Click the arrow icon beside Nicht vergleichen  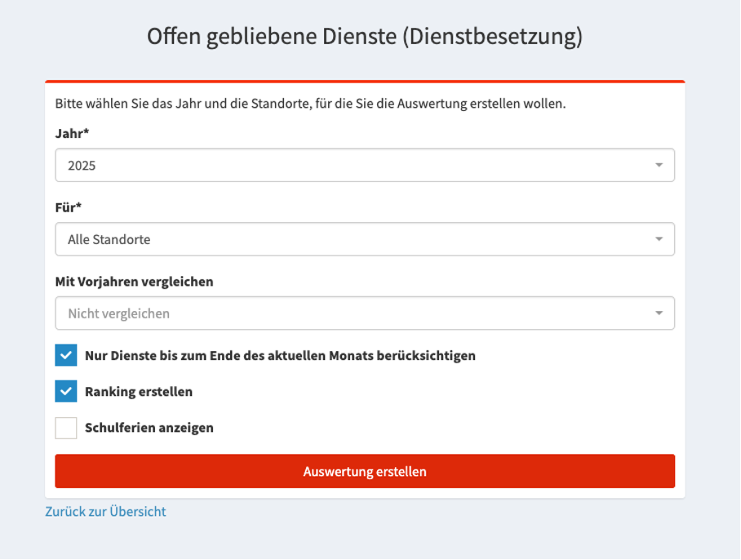659,313
